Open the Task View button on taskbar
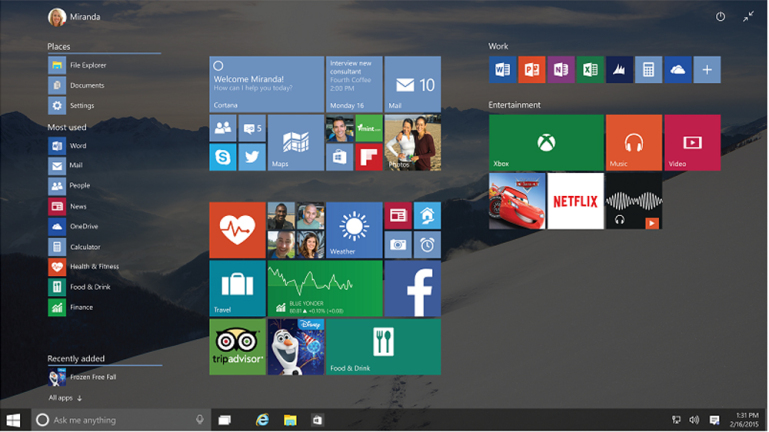 click(x=225, y=420)
